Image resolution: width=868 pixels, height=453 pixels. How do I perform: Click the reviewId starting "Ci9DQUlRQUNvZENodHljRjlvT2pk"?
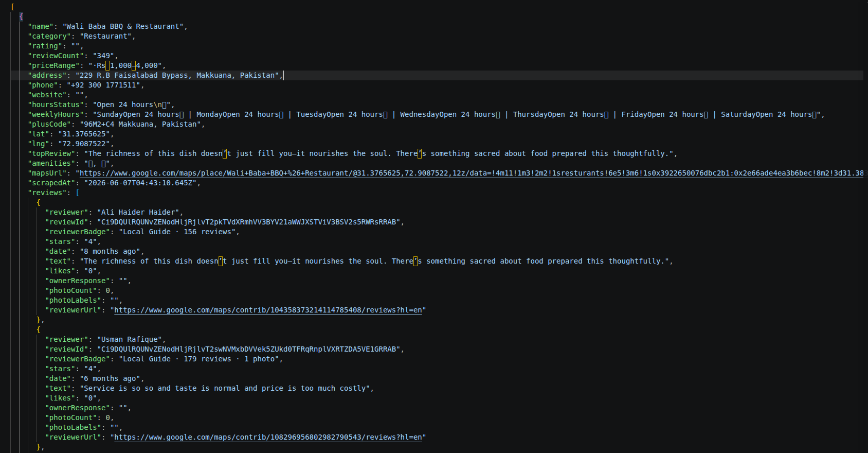(248, 222)
